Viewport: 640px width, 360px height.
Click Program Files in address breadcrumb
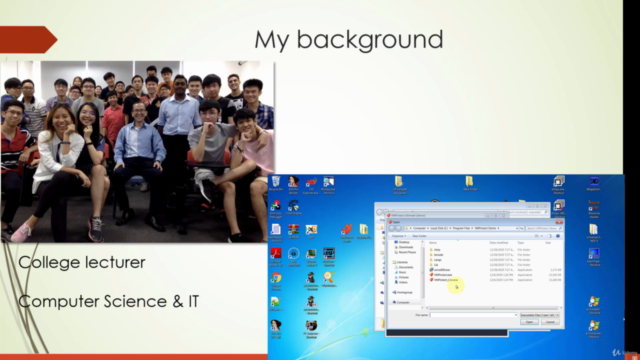[461, 228]
